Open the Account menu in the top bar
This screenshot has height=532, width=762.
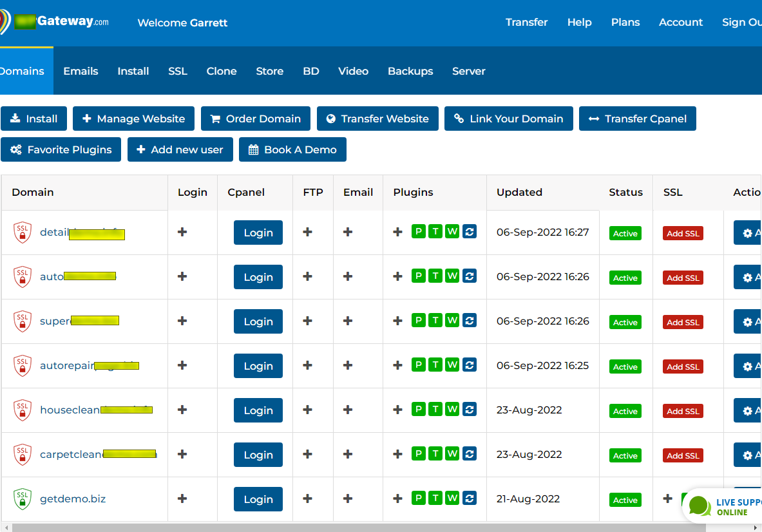(x=681, y=22)
